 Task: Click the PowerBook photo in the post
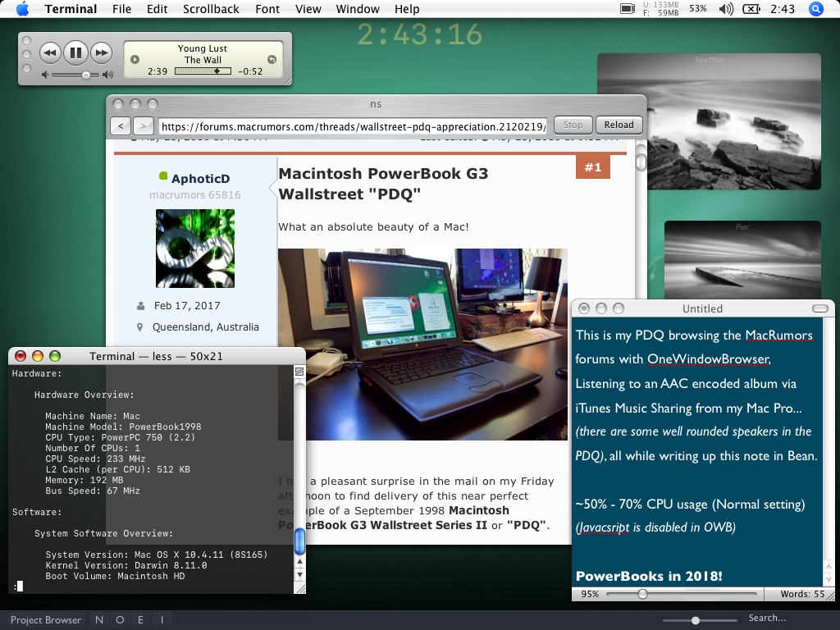[x=422, y=344]
